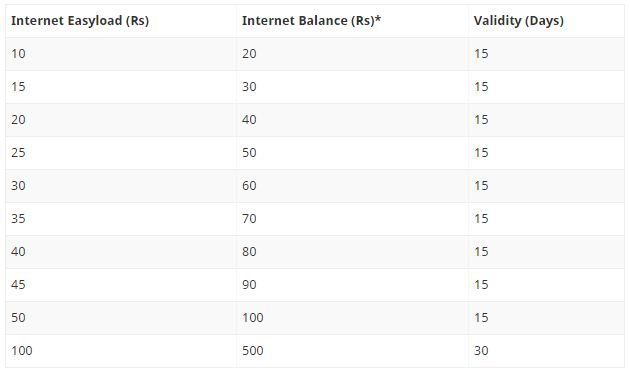This screenshot has height=374, width=630.
Task: Click the Easyload 100 cell in last row
Action: (x=121, y=351)
